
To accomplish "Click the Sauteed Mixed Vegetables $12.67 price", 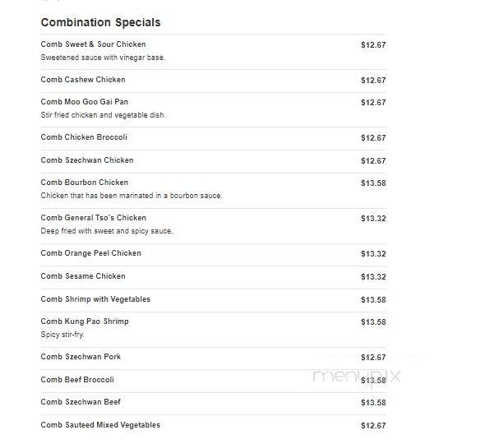I will click(373, 426).
